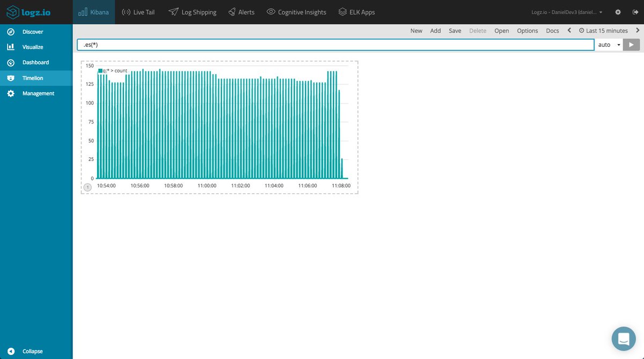Open the settings gear in top bar
This screenshot has width=644, height=359.
point(618,12)
